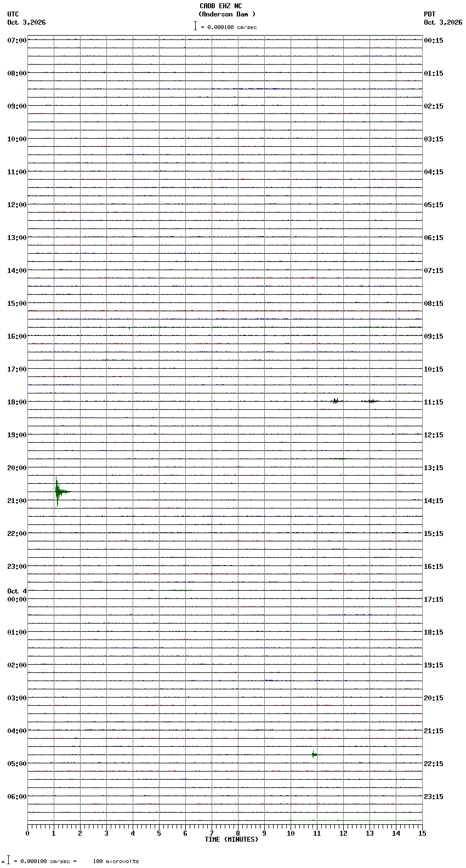
Task: Click the 23:15 PDT time label
Action: coord(434,797)
